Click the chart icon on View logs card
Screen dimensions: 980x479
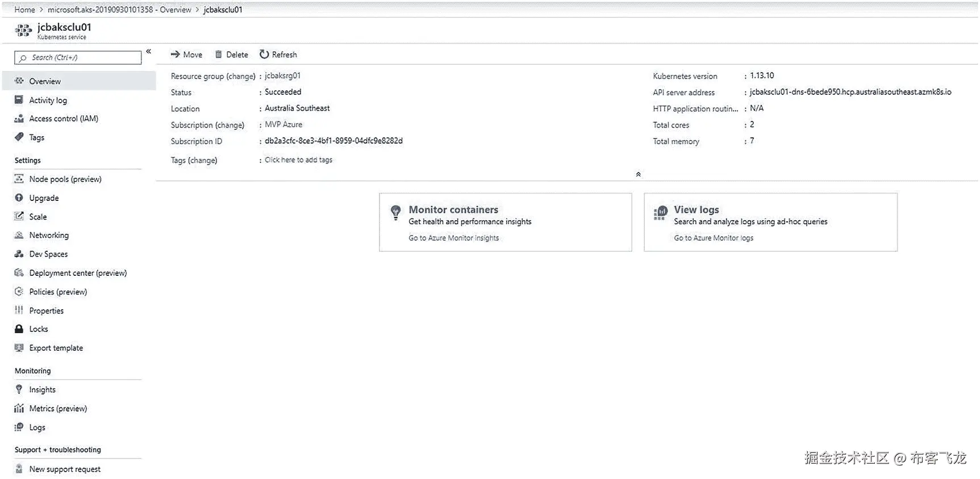coord(660,213)
